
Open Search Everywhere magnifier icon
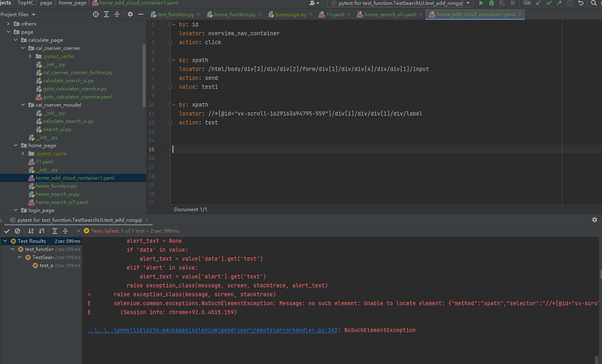pyautogui.click(x=594, y=3)
